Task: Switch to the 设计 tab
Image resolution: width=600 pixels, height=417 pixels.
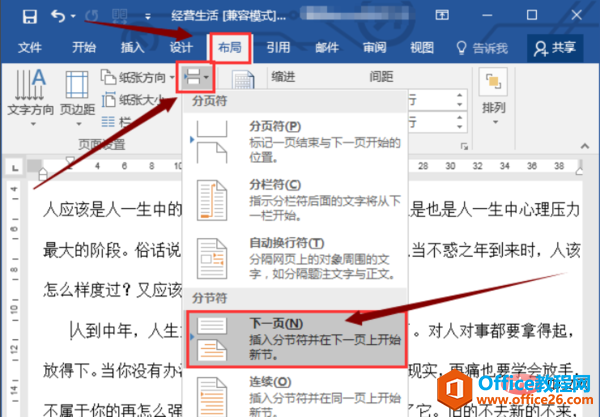Action: 181,48
